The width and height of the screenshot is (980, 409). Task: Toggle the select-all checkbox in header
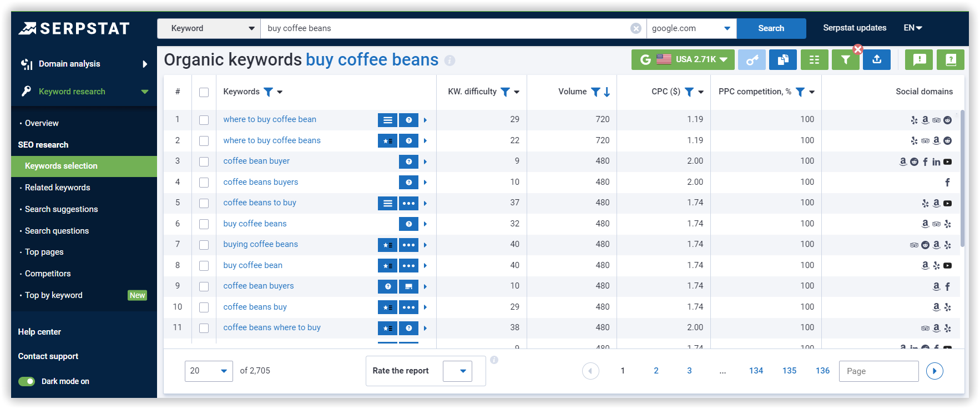204,92
